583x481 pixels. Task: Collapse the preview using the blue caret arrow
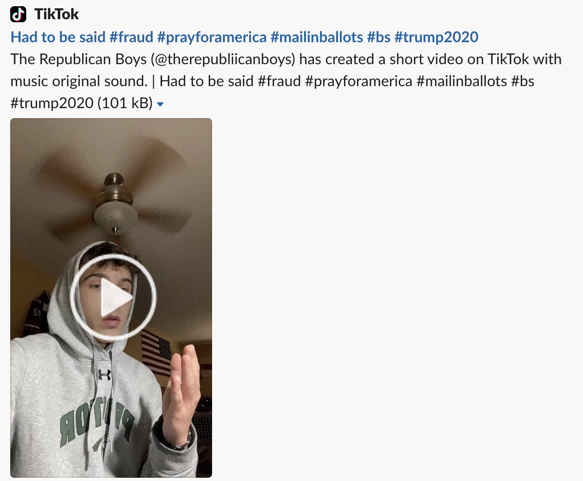(160, 104)
